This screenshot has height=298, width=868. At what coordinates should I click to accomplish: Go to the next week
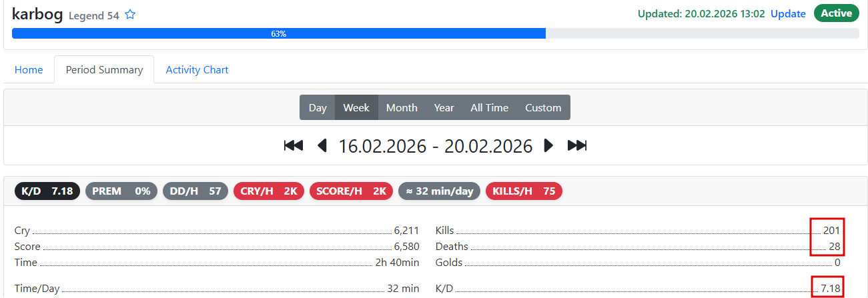(548, 145)
